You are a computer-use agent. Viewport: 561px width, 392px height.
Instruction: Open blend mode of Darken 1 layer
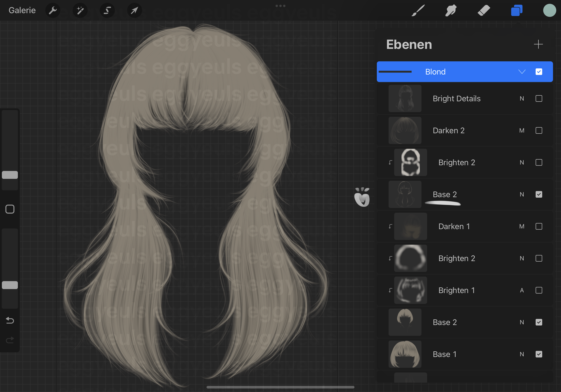[x=522, y=226]
